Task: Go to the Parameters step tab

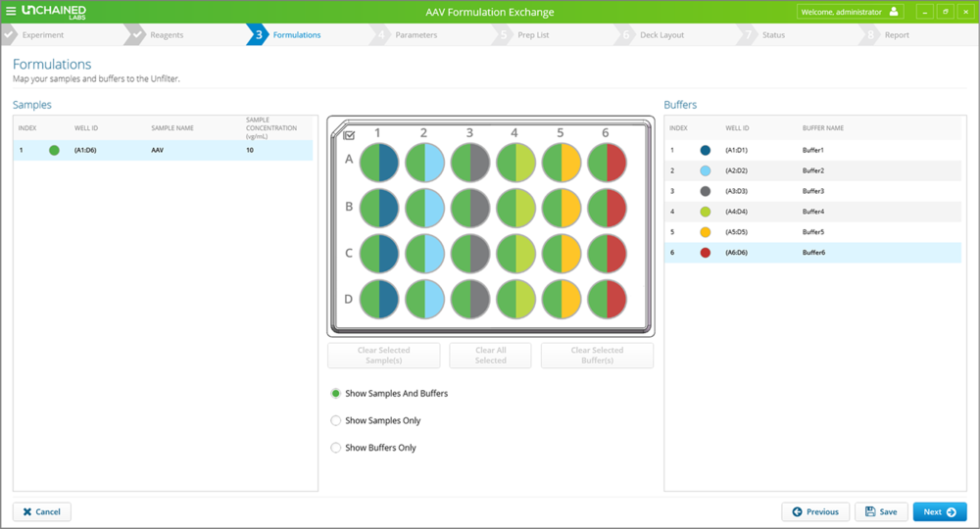Action: pyautogui.click(x=416, y=35)
